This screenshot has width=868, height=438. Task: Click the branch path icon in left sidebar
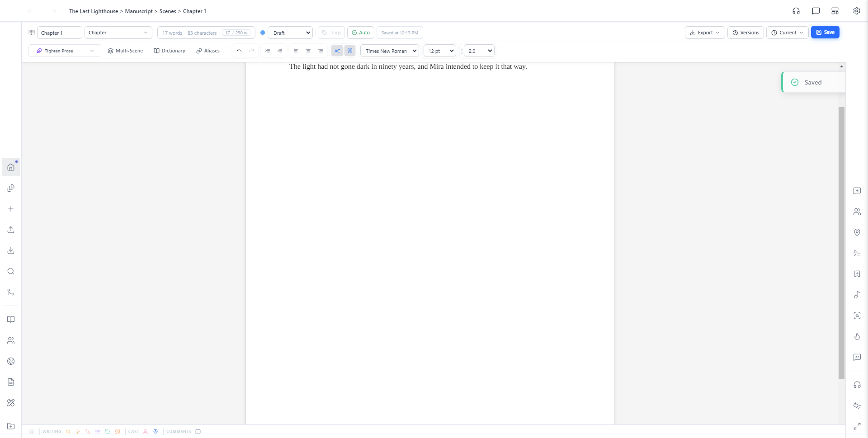click(x=11, y=292)
